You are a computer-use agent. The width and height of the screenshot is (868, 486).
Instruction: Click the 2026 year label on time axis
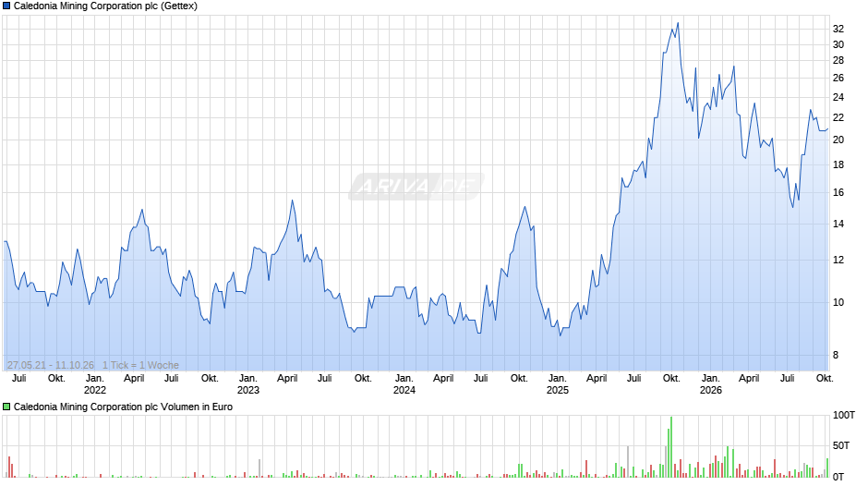coord(711,390)
